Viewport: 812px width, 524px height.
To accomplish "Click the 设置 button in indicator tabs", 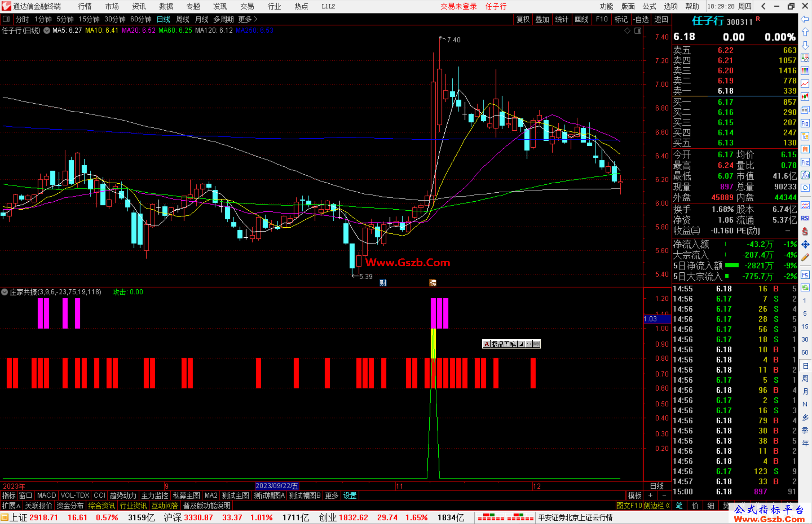I will (350, 495).
